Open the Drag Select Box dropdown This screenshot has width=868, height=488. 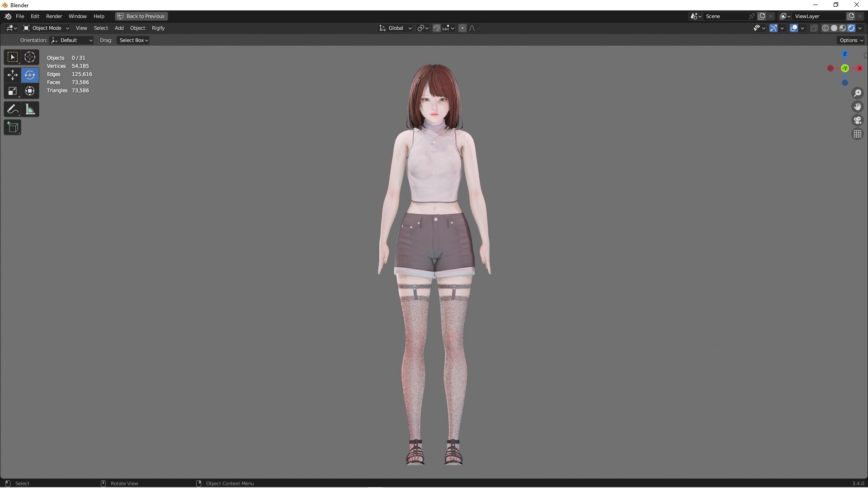[x=133, y=40]
